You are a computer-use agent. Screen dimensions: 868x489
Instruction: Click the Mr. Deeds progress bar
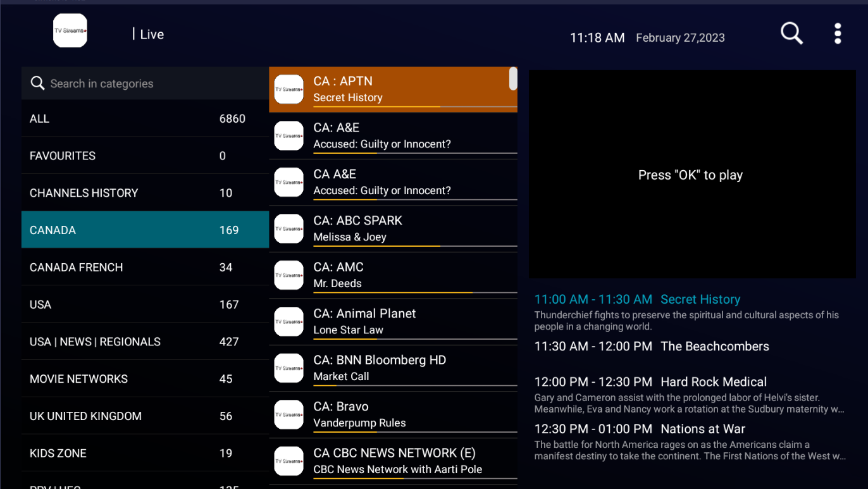tap(415, 292)
